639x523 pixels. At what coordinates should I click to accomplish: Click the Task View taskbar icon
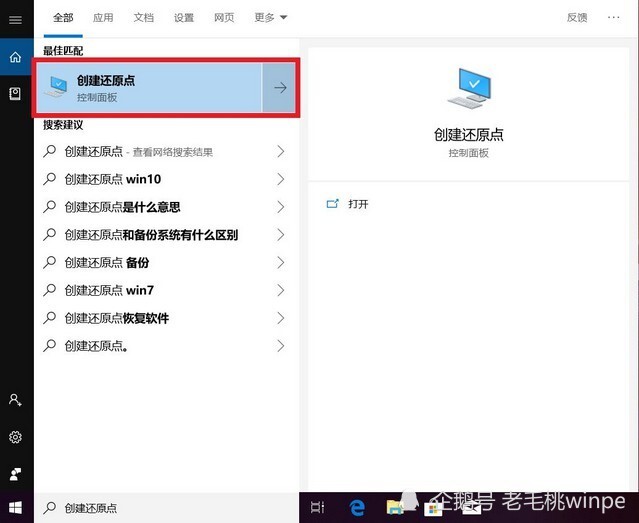point(317,507)
